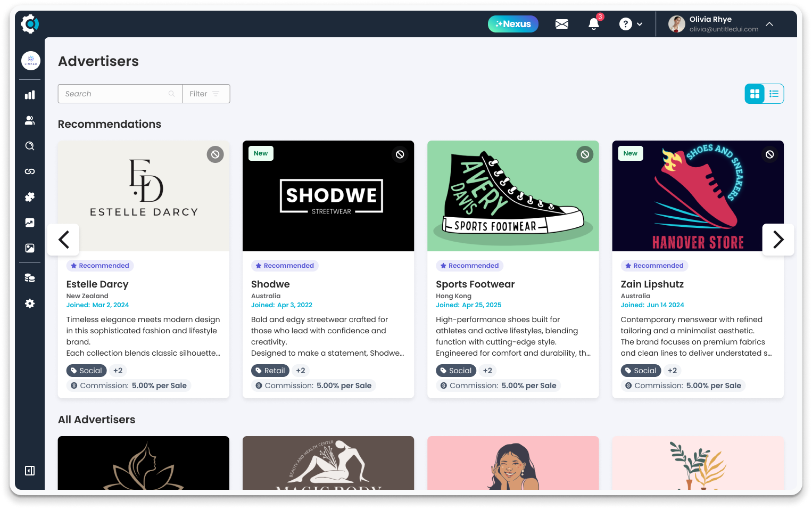Screen dimensions: 812x509
Task: Open the integrations puzzle icon
Action: 30,196
